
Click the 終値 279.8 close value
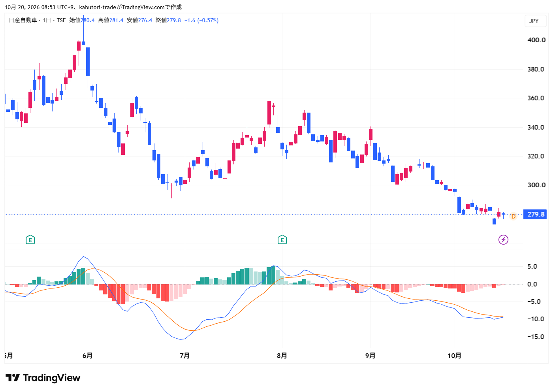[168, 20]
